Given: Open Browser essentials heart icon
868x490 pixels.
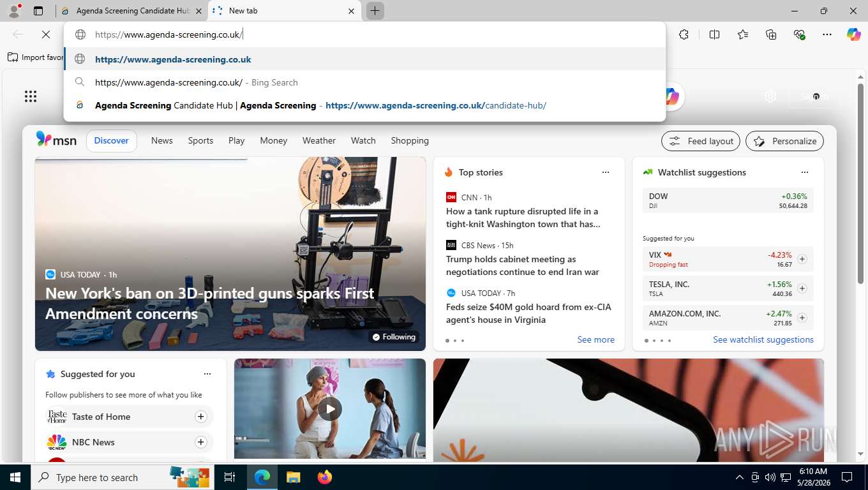Looking at the screenshot, I should click(799, 34).
